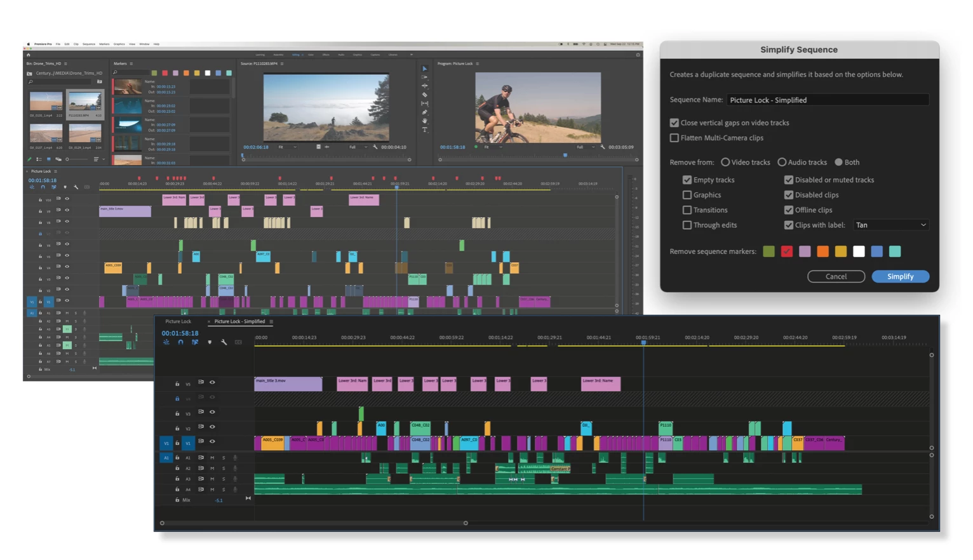
Task: Open the Tan label dropdown
Action: [x=890, y=225]
